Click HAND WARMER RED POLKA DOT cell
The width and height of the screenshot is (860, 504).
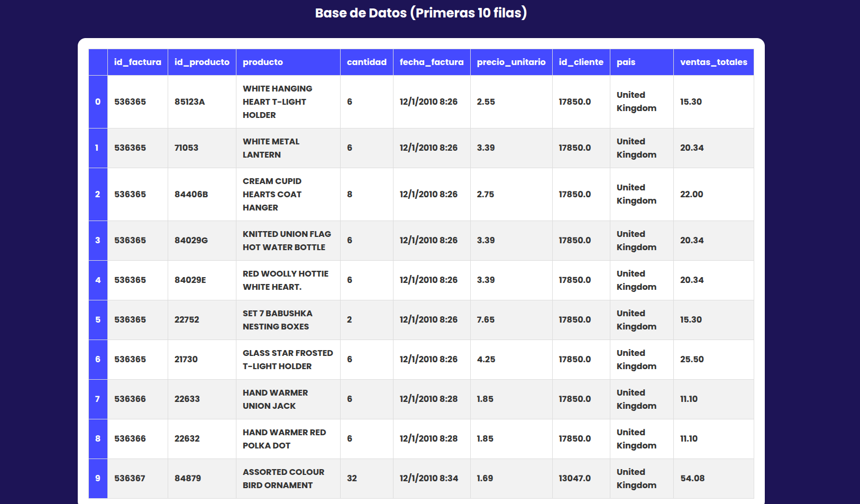288,439
